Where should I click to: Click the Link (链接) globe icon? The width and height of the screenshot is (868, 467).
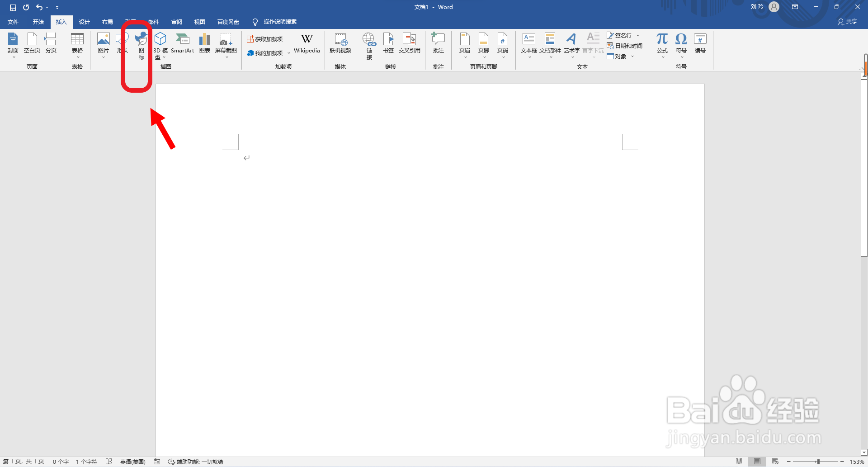pos(369,40)
